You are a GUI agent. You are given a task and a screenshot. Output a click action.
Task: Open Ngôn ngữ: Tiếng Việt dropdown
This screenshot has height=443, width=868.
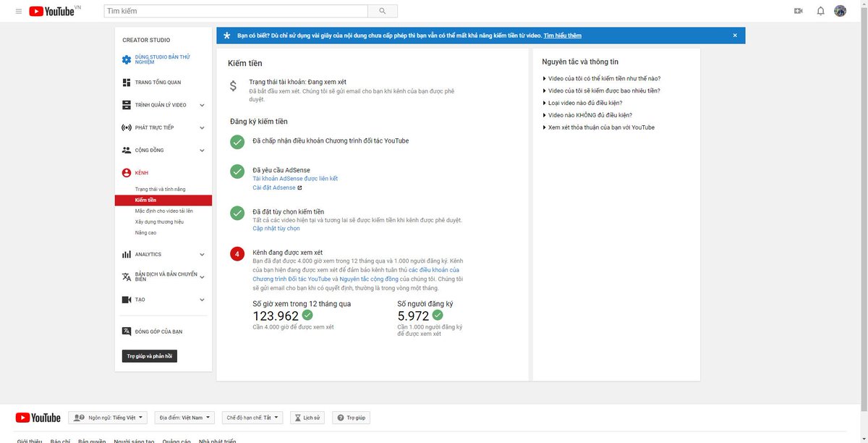click(108, 418)
